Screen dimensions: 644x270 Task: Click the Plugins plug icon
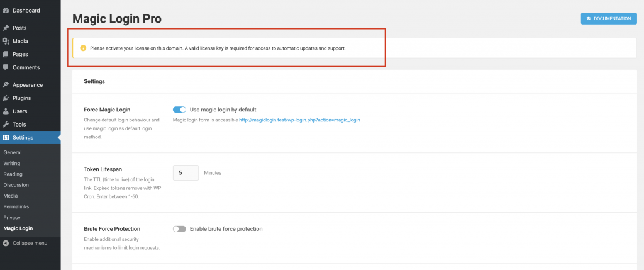pos(6,98)
